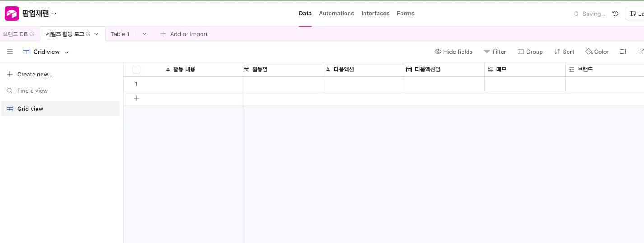
Task: Select Grid view in the sidebar list
Action: pos(61,109)
